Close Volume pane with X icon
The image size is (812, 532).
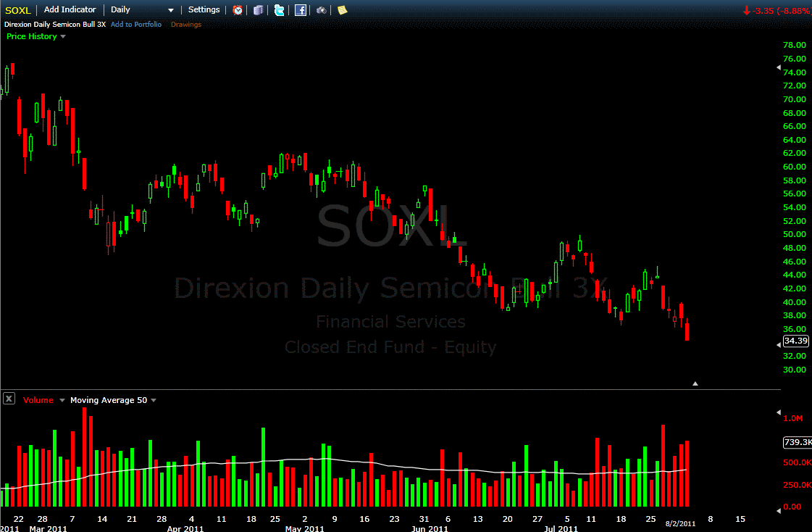click(9, 399)
